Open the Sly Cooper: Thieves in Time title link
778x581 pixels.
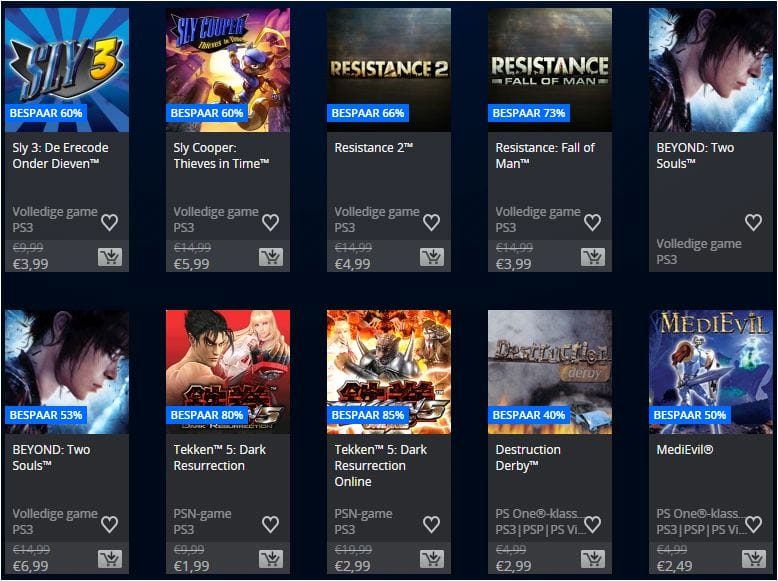tap(221, 155)
